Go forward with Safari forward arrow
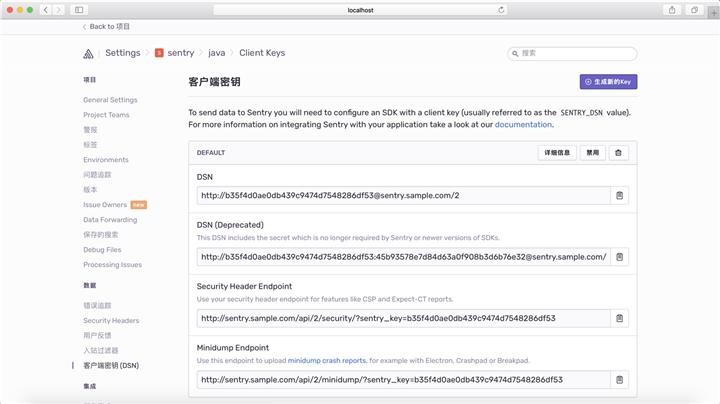720x404 pixels. click(58, 10)
